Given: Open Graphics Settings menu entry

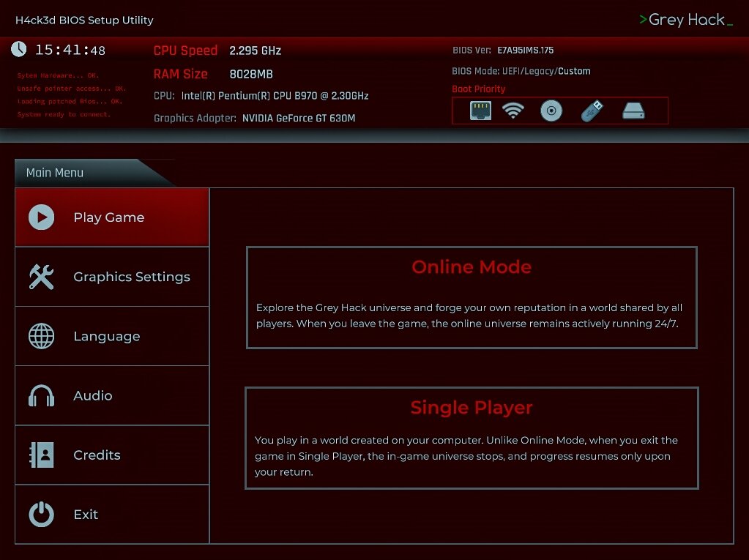Looking at the screenshot, I should click(112, 277).
